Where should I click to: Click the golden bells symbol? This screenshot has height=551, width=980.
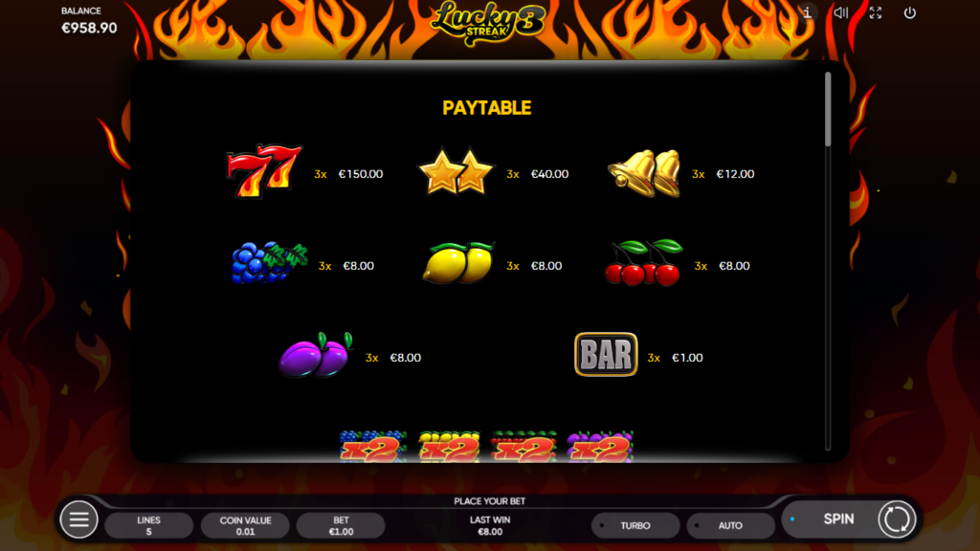tap(644, 173)
